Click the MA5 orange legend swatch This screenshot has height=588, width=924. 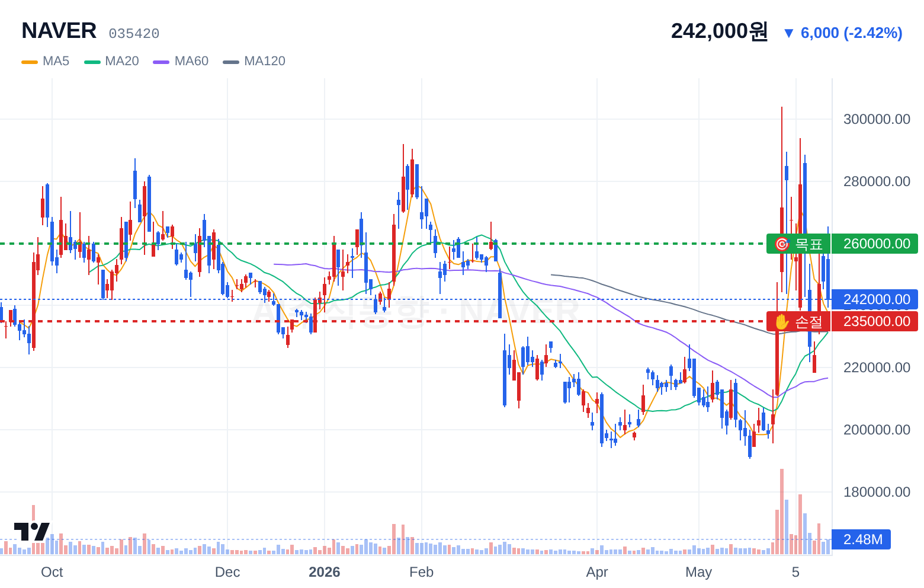coord(30,62)
